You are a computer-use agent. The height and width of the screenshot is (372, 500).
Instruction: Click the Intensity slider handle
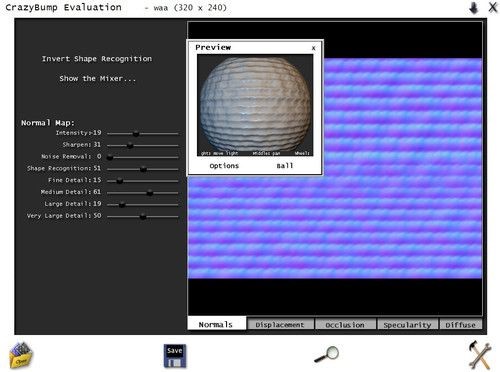click(136, 133)
